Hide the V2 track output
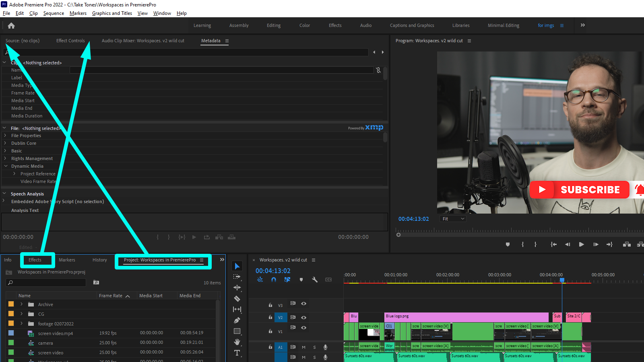This screenshot has width=644, height=362. point(304,317)
